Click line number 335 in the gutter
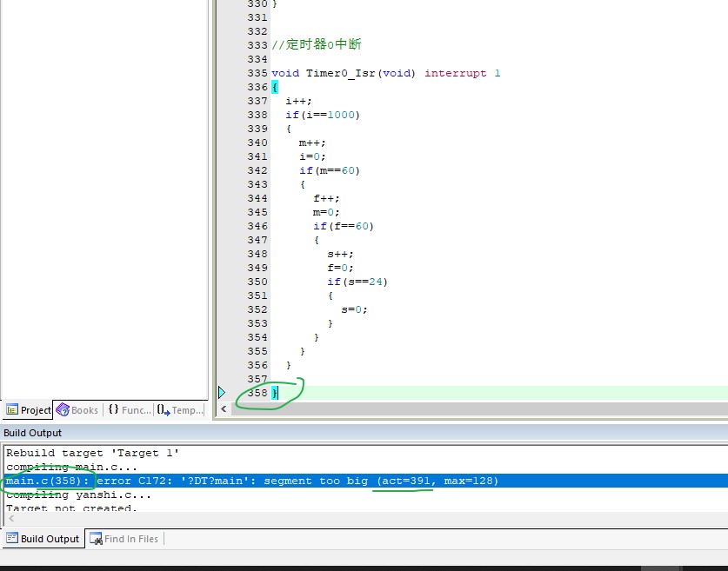This screenshot has height=571, width=728. pyautogui.click(x=257, y=73)
